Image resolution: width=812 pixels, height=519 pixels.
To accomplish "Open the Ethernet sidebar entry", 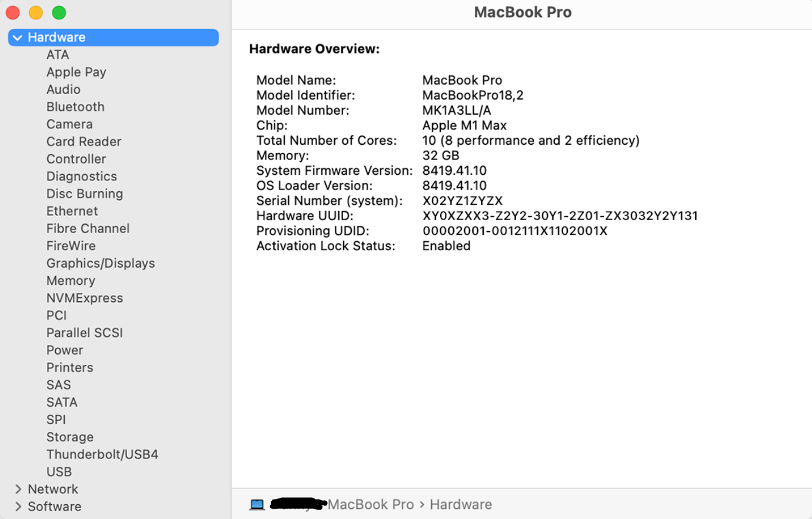I will point(72,211).
